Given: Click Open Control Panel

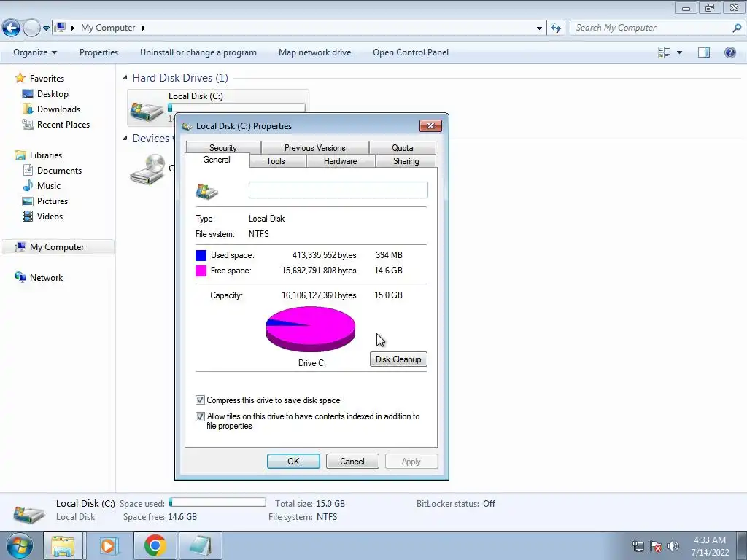Looking at the screenshot, I should tap(411, 52).
